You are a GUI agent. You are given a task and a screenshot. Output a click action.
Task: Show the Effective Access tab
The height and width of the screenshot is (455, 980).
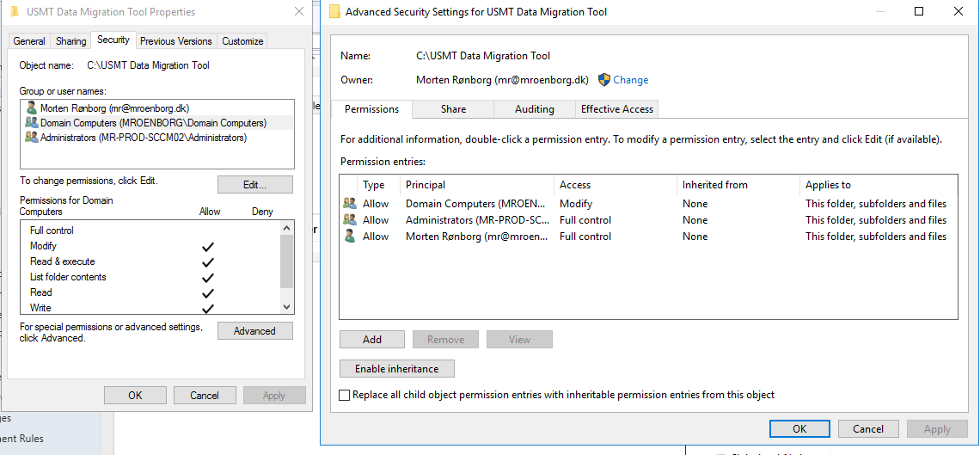617,109
